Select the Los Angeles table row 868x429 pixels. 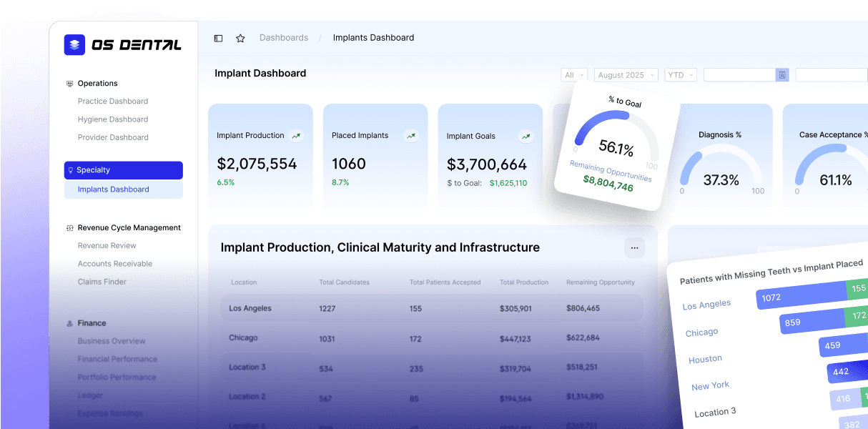click(x=432, y=308)
